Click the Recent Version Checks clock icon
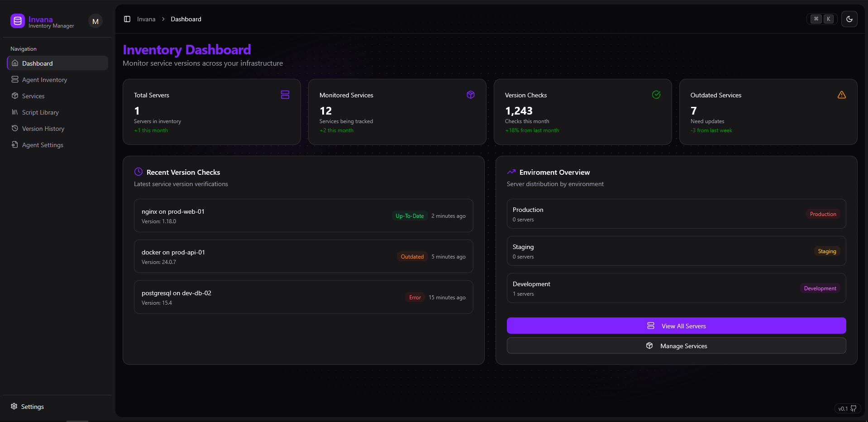This screenshot has width=868, height=422. tap(138, 172)
